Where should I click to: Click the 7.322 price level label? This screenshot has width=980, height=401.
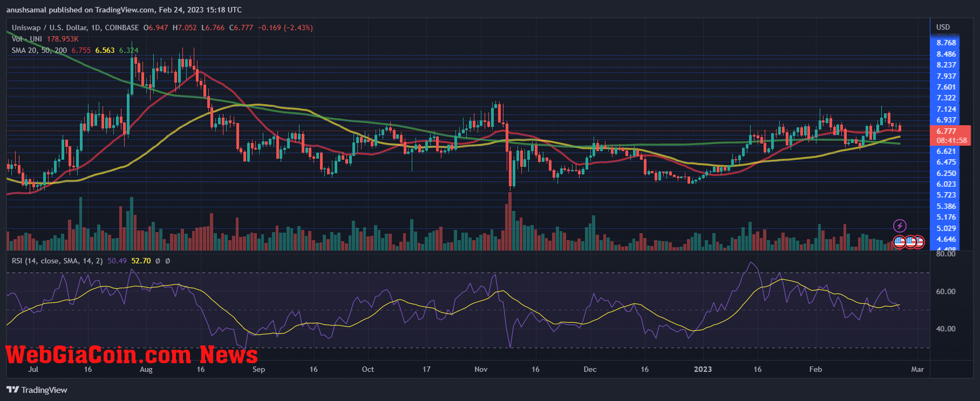pyautogui.click(x=946, y=98)
